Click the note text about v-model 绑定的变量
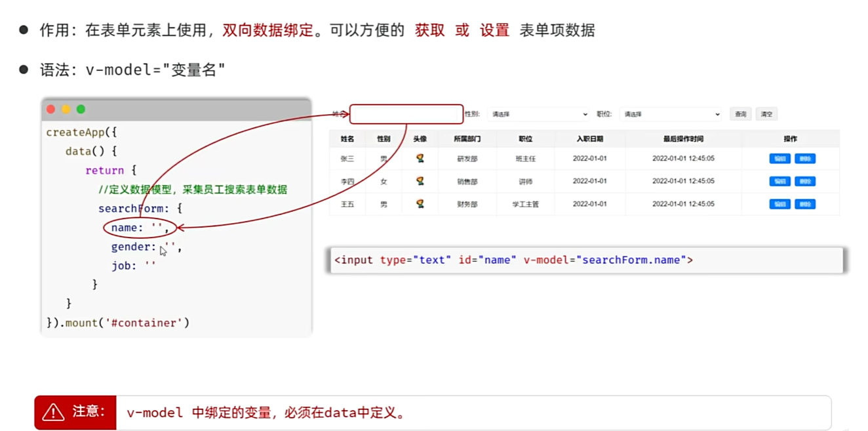Screen dimensions: 868x431 (x=266, y=413)
